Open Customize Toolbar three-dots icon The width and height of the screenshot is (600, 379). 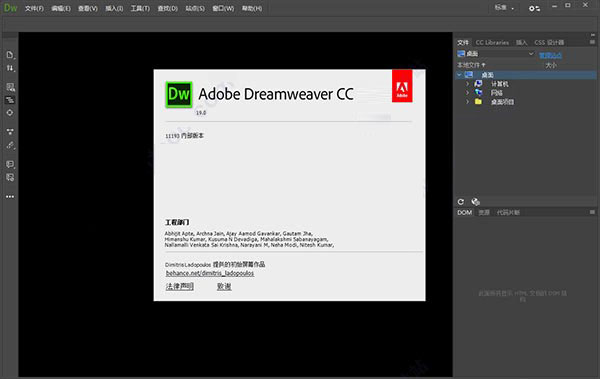[10, 197]
